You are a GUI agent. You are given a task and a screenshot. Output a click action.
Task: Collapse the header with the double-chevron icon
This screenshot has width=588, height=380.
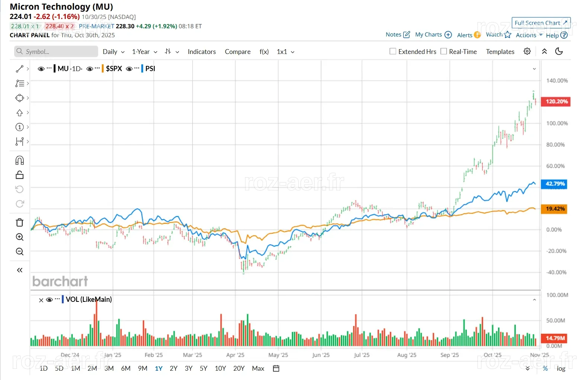click(x=544, y=51)
